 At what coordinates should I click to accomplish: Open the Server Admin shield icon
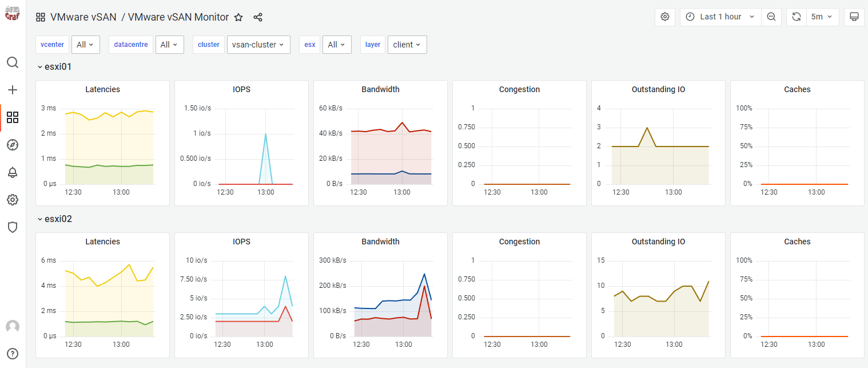[13, 227]
